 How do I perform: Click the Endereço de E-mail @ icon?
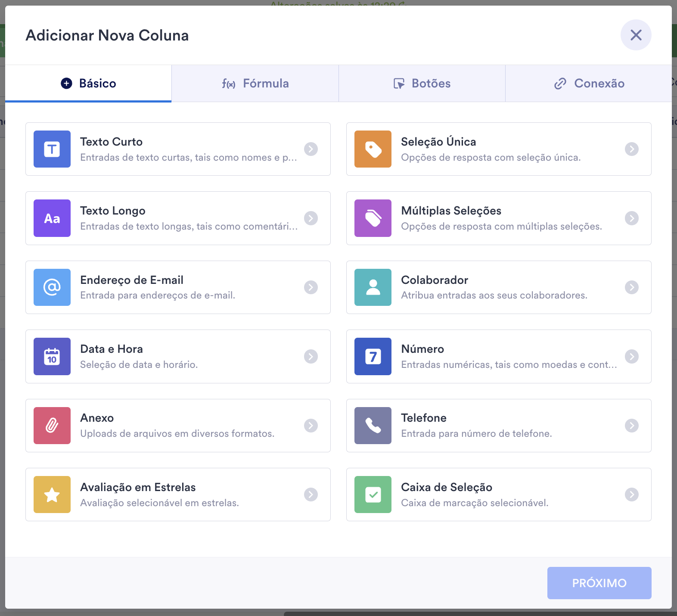[x=52, y=287]
